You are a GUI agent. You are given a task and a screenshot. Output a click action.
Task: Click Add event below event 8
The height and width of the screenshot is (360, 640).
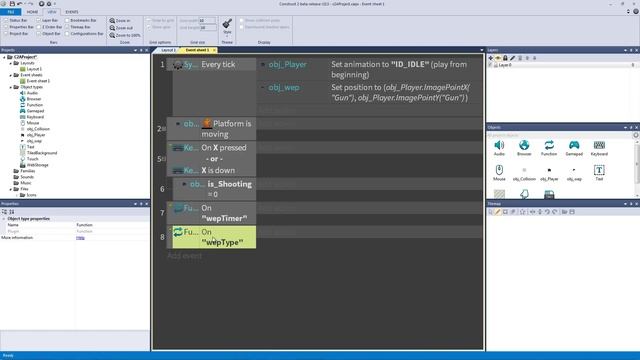pyautogui.click(x=184, y=256)
